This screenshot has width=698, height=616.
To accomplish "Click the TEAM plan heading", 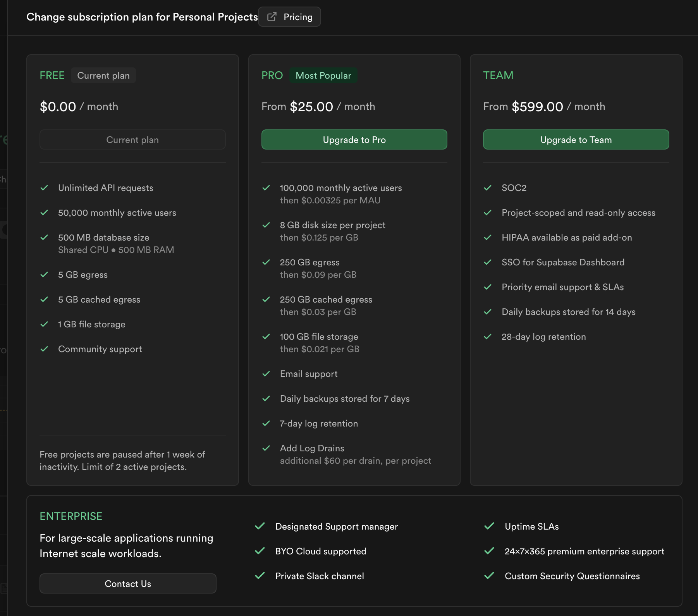I will (498, 75).
